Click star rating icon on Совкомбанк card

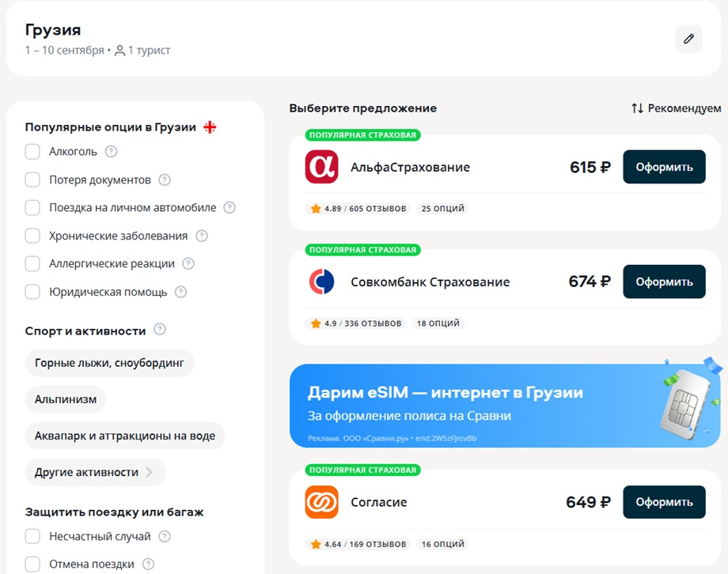(316, 323)
